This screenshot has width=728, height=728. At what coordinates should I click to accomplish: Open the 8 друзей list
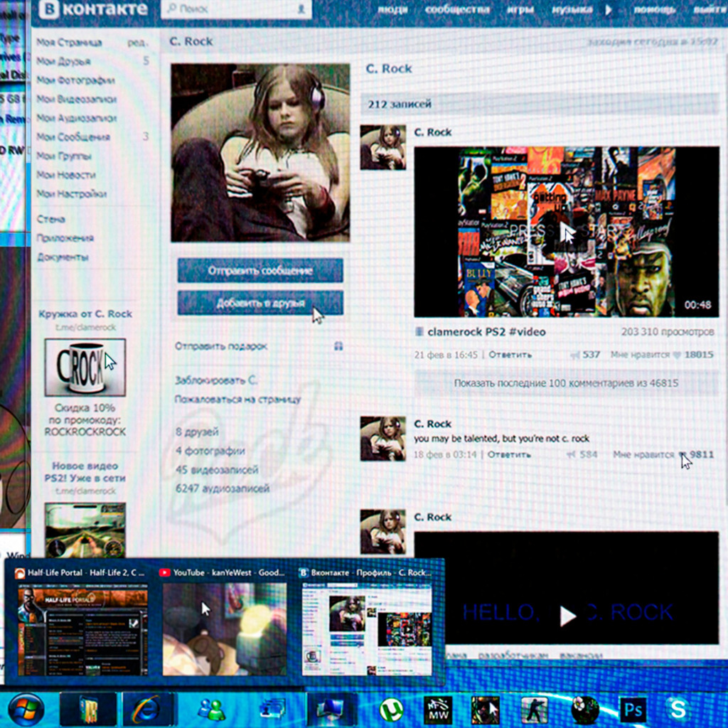[197, 432]
